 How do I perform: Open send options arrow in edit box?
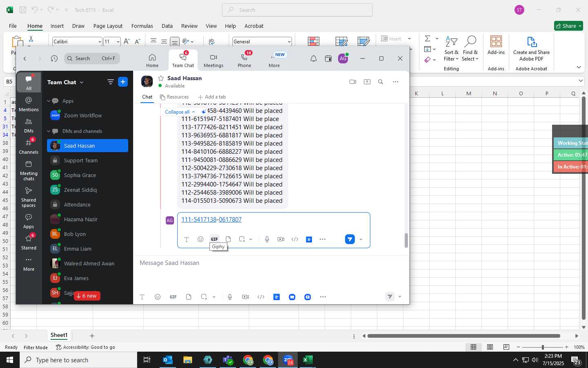click(361, 239)
